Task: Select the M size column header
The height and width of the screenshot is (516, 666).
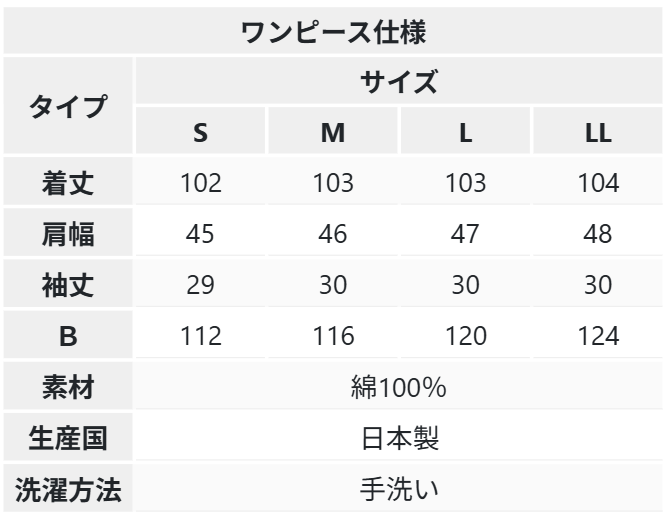Action: (333, 133)
